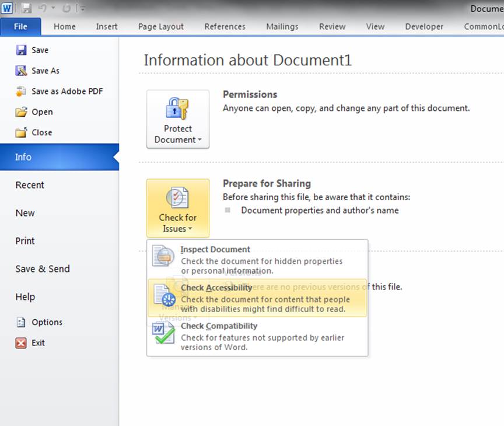Select the Info section in Backstage
The width and height of the screenshot is (504, 426).
(60, 157)
